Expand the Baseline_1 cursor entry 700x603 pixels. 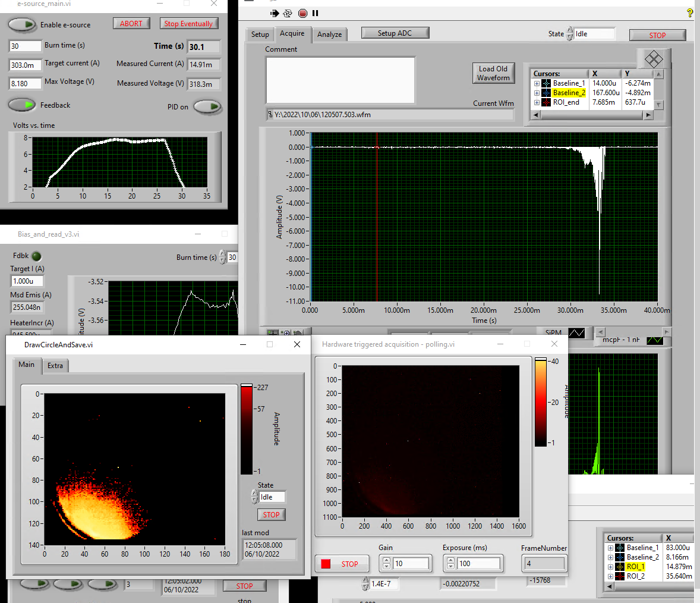[537, 83]
